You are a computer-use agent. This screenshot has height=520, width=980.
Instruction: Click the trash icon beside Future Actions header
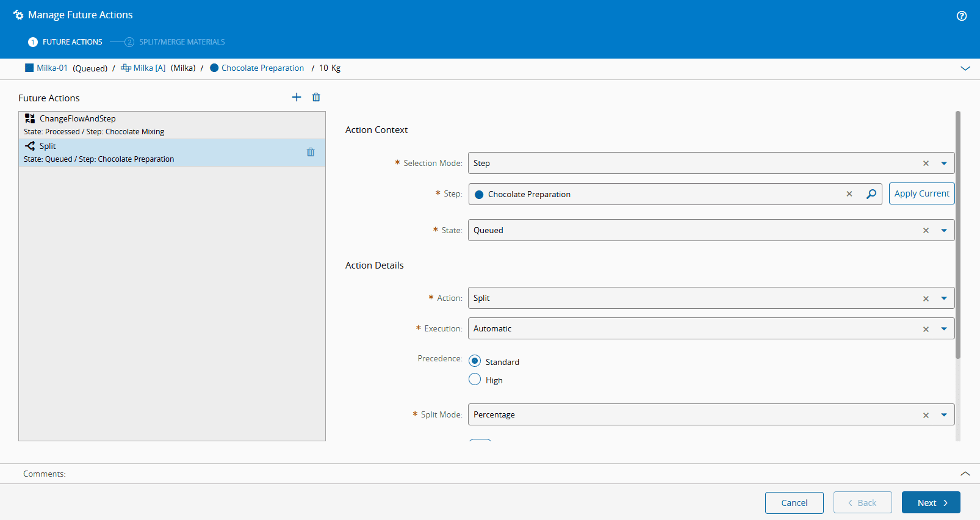click(x=316, y=97)
